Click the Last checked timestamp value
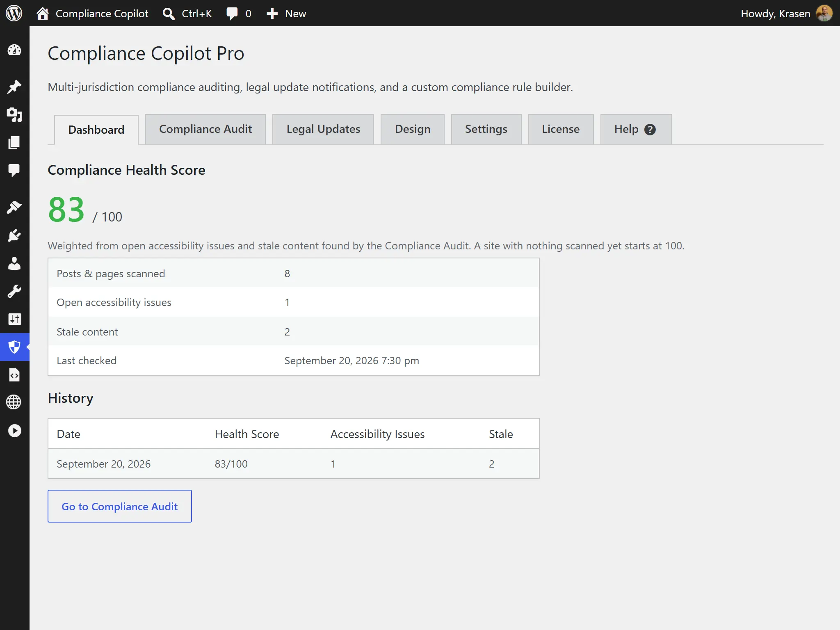This screenshot has width=840, height=630. tap(352, 361)
